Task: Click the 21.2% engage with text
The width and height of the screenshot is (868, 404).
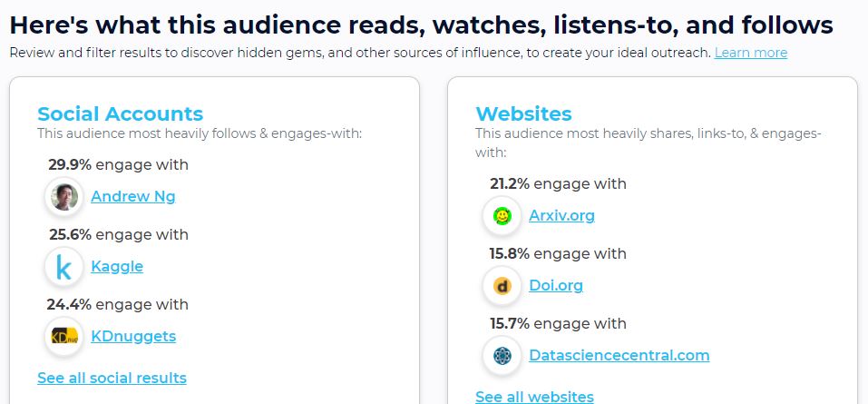Action: coord(558,184)
